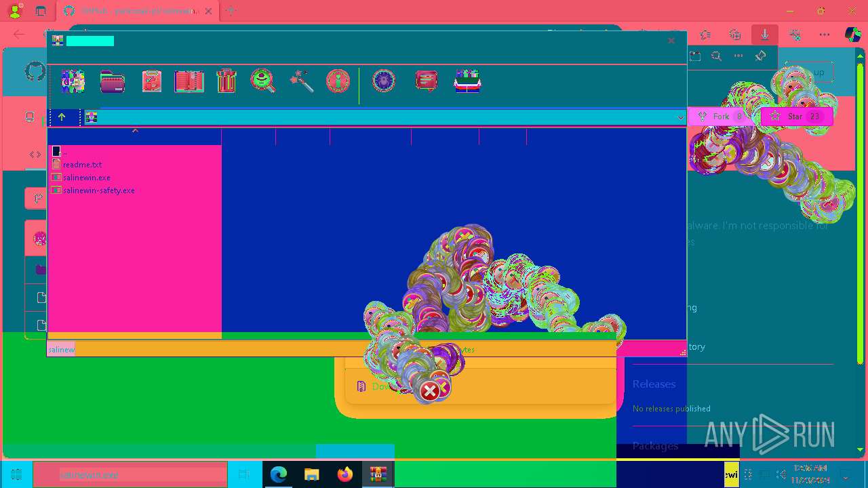The width and height of the screenshot is (868, 488).
Task: Click the WinRAR window resize grip
Action: (x=682, y=352)
